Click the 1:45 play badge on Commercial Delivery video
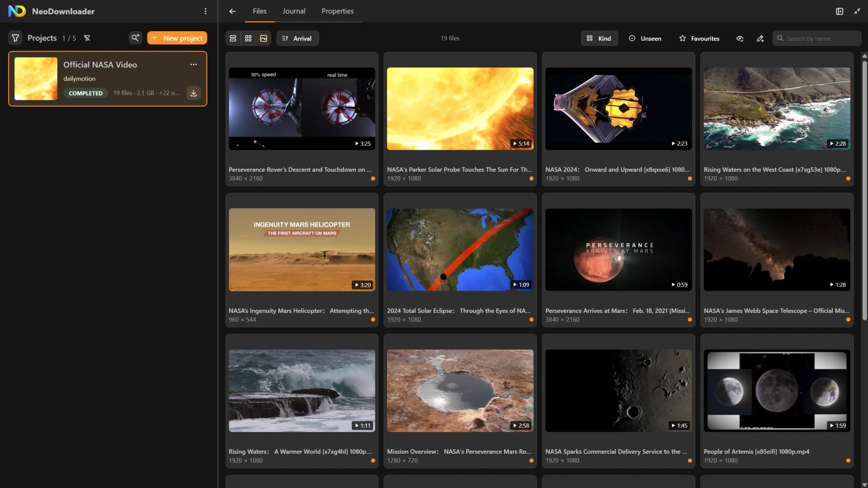Viewport: 868px width, 488px height. 679,426
